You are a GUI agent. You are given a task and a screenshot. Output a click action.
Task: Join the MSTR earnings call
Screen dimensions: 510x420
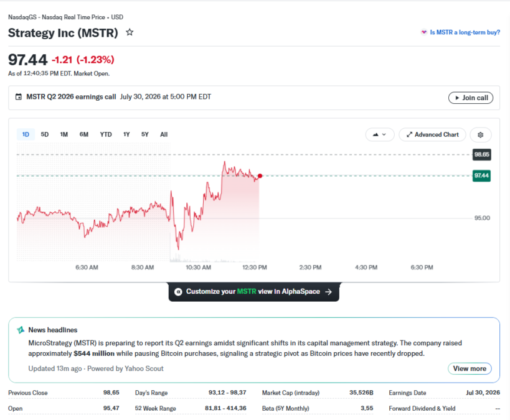point(471,98)
